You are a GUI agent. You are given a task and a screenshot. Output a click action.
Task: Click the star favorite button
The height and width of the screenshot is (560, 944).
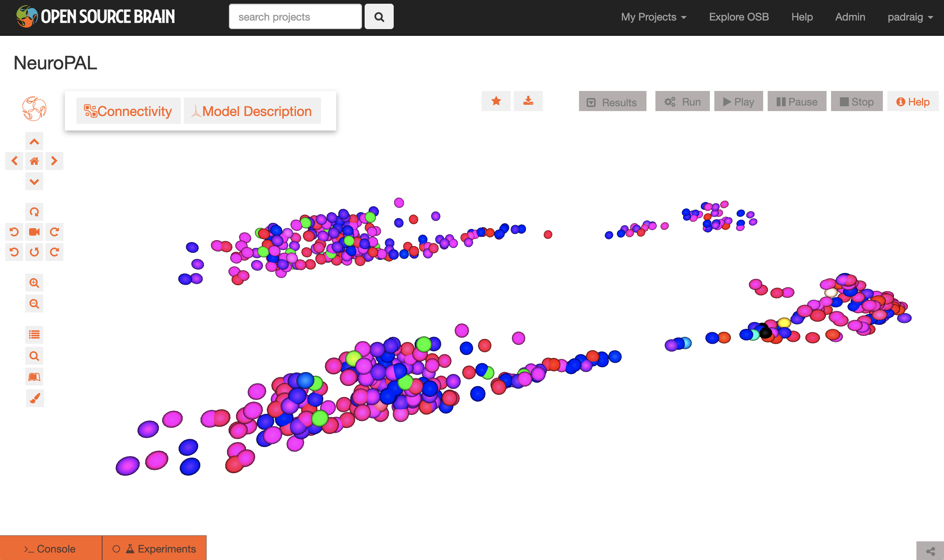click(496, 101)
